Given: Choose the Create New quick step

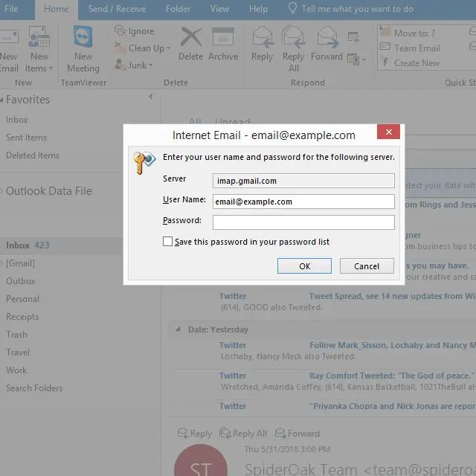Looking at the screenshot, I should (410, 62).
